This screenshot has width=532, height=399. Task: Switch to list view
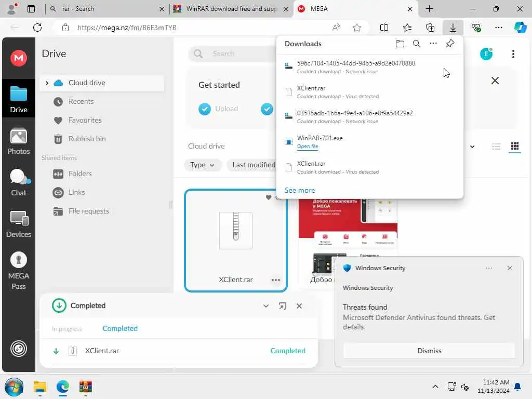click(496, 146)
